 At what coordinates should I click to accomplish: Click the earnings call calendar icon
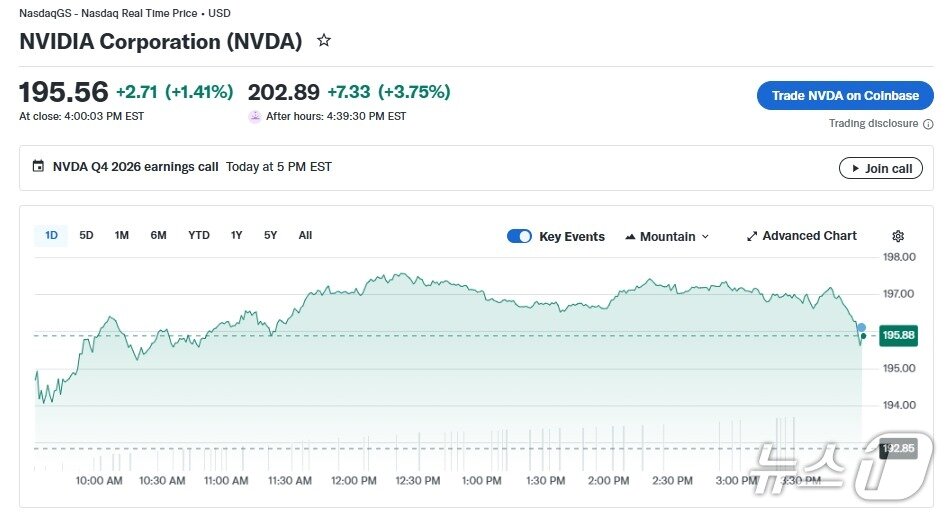point(39,167)
